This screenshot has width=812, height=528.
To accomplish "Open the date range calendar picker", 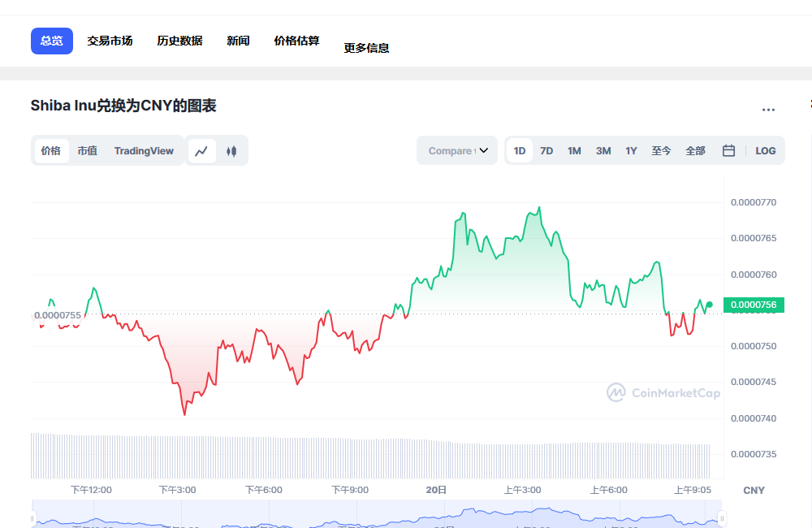I will [x=728, y=150].
